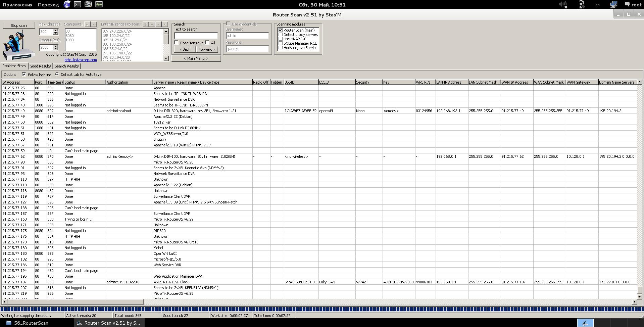Open the terminal launcher in top panel
The height and width of the screenshot is (327, 644).
click(x=78, y=4)
